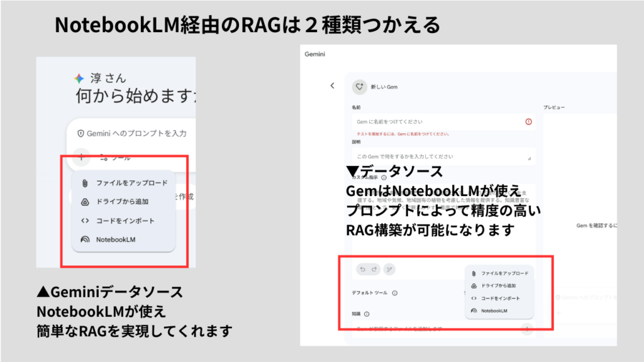Click the red error icon in the name field
Image resolution: width=644 pixels, height=362 pixels.
pyautogui.click(x=528, y=122)
